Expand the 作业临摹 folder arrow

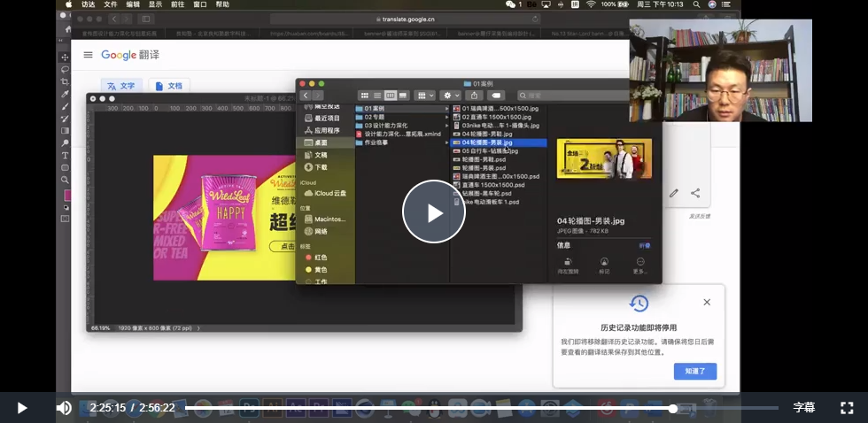[x=446, y=142]
